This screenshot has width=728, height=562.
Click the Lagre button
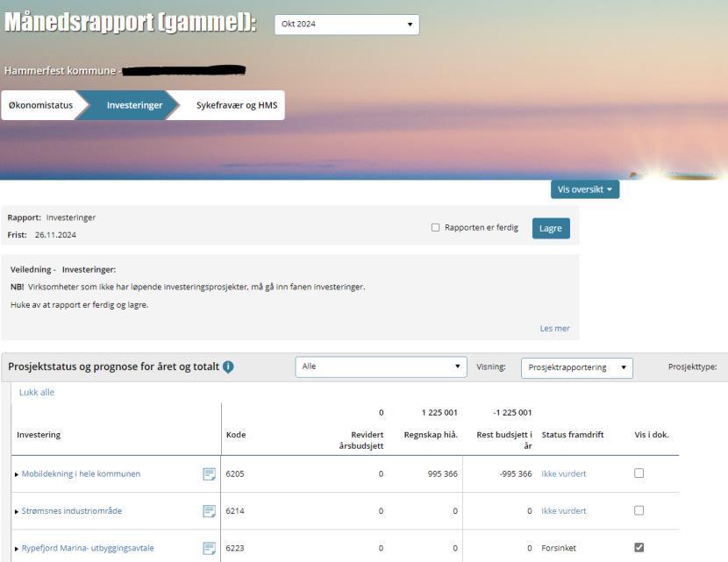tap(550, 227)
